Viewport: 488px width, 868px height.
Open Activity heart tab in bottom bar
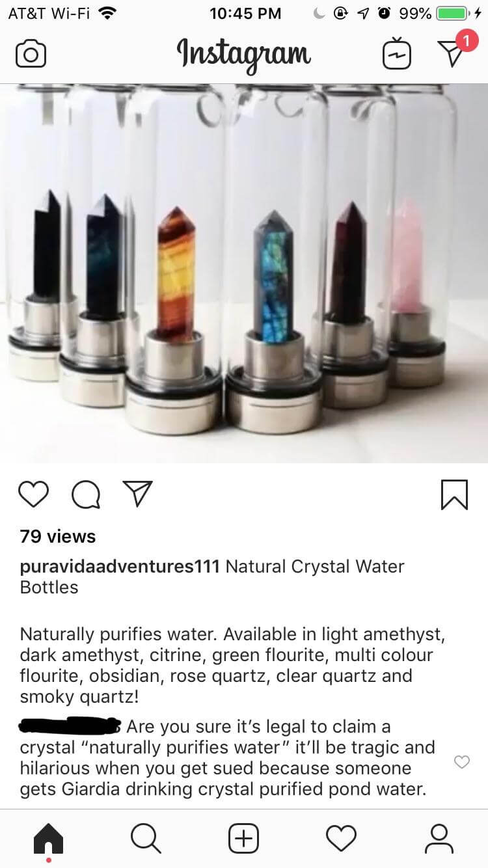pos(342,838)
